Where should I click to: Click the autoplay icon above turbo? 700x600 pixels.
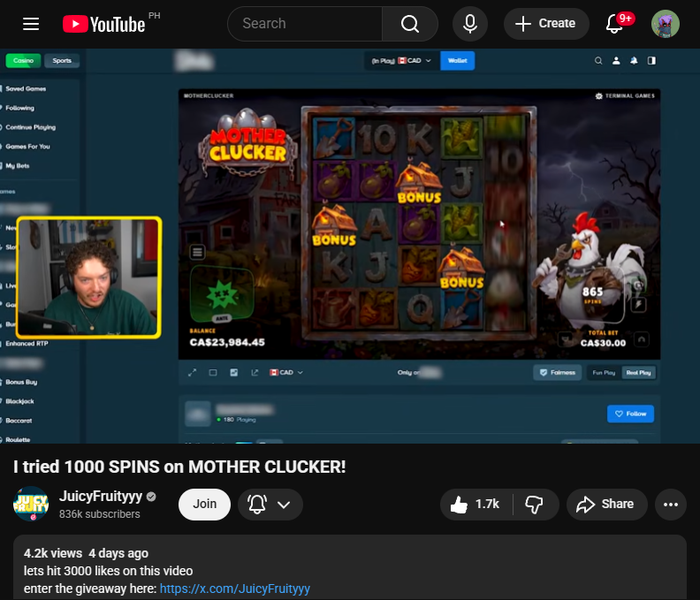[639, 285]
